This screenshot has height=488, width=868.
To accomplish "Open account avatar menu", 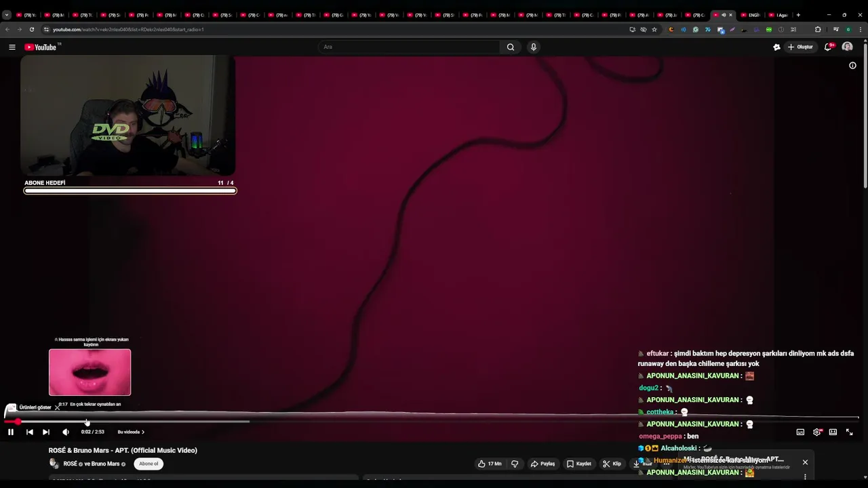I will [x=847, y=47].
